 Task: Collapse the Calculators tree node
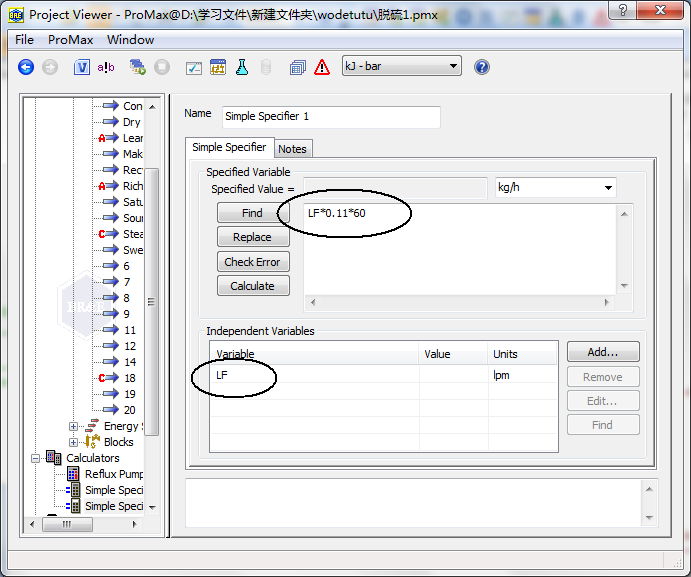pyautogui.click(x=37, y=458)
